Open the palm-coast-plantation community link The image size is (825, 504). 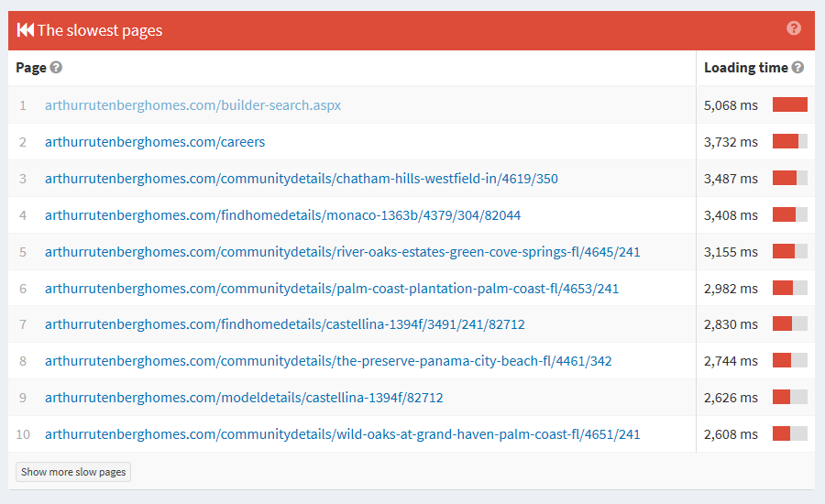pyautogui.click(x=332, y=289)
